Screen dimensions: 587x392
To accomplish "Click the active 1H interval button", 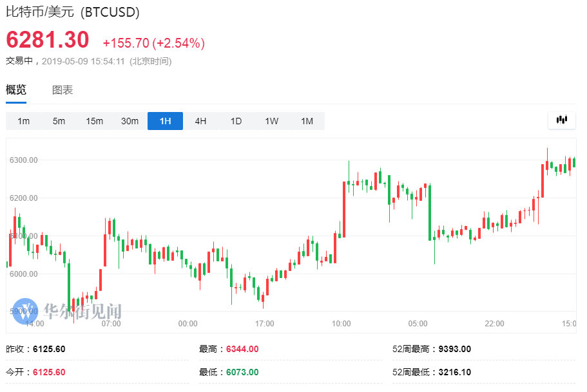I will coord(165,121).
